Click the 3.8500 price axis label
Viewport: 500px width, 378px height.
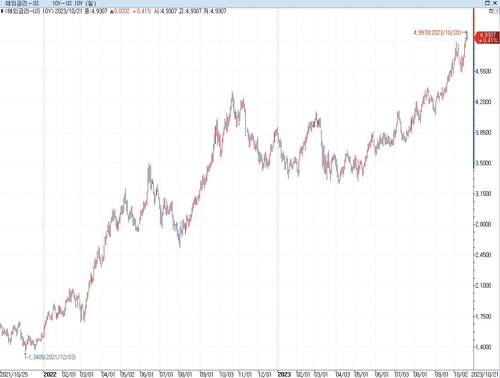tap(483, 132)
